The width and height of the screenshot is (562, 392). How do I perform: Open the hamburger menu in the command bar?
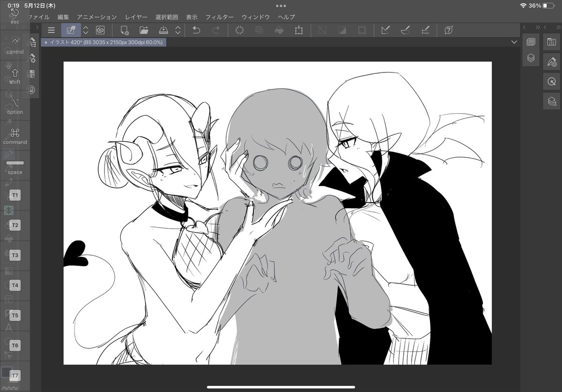[x=51, y=30]
